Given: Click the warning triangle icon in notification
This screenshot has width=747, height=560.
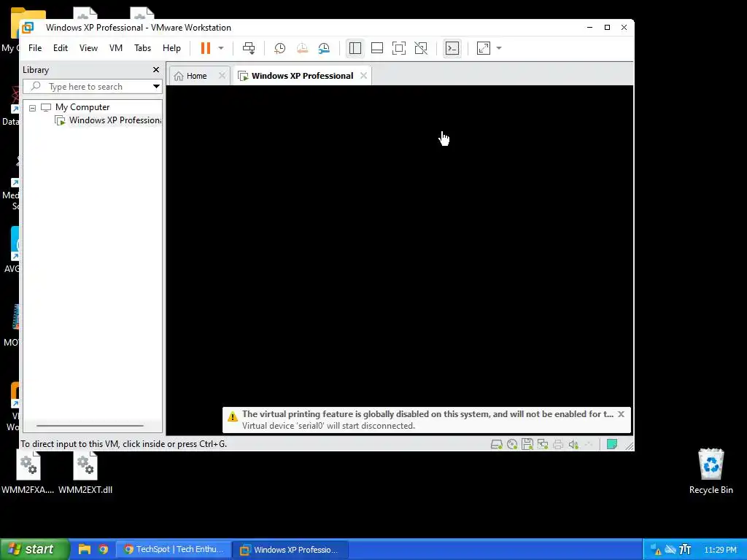Looking at the screenshot, I should [x=233, y=416].
